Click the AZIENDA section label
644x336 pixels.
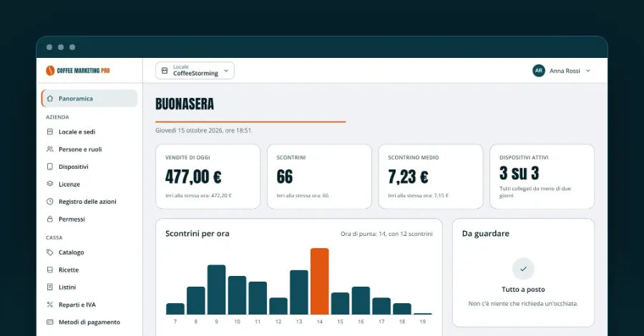click(x=57, y=117)
